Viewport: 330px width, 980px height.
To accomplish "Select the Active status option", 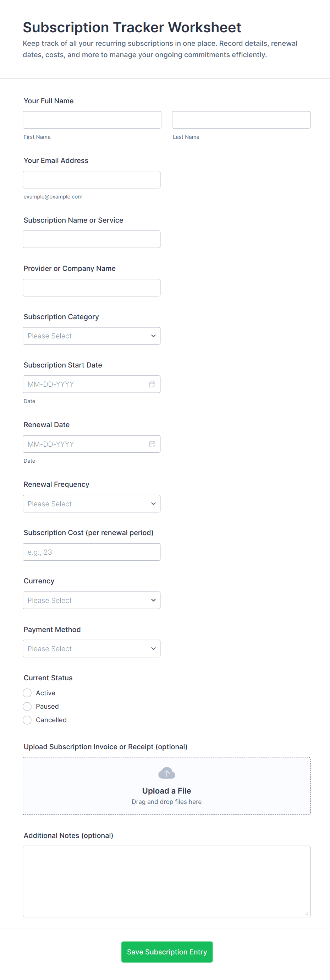I will (x=27, y=692).
